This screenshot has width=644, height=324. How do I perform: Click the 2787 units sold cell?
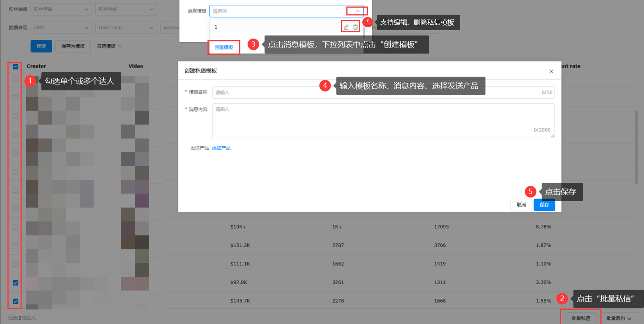pos(338,245)
